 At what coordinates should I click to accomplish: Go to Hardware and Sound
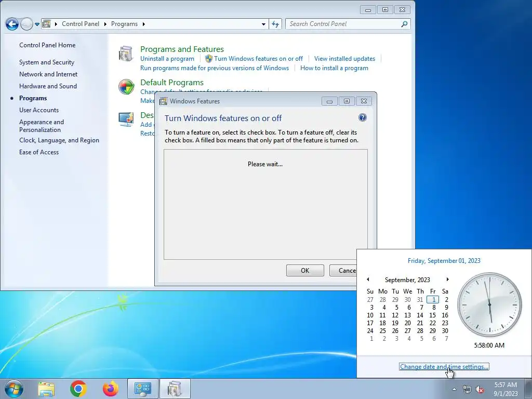tap(48, 86)
